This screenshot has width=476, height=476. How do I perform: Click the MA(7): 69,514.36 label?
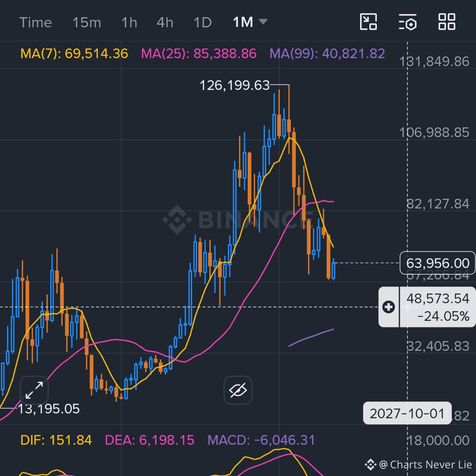pos(74,54)
